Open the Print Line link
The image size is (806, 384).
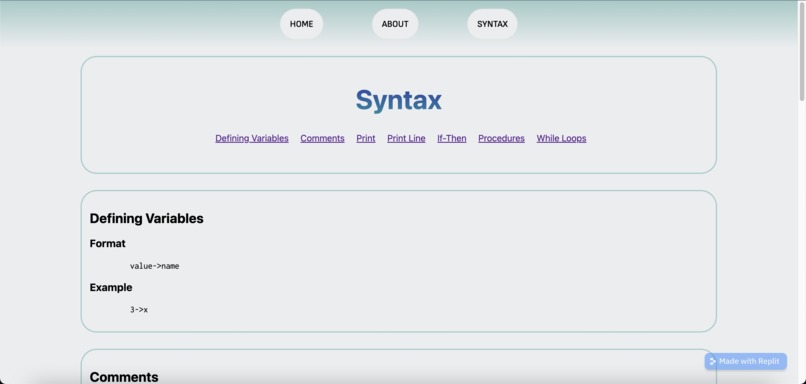point(406,138)
